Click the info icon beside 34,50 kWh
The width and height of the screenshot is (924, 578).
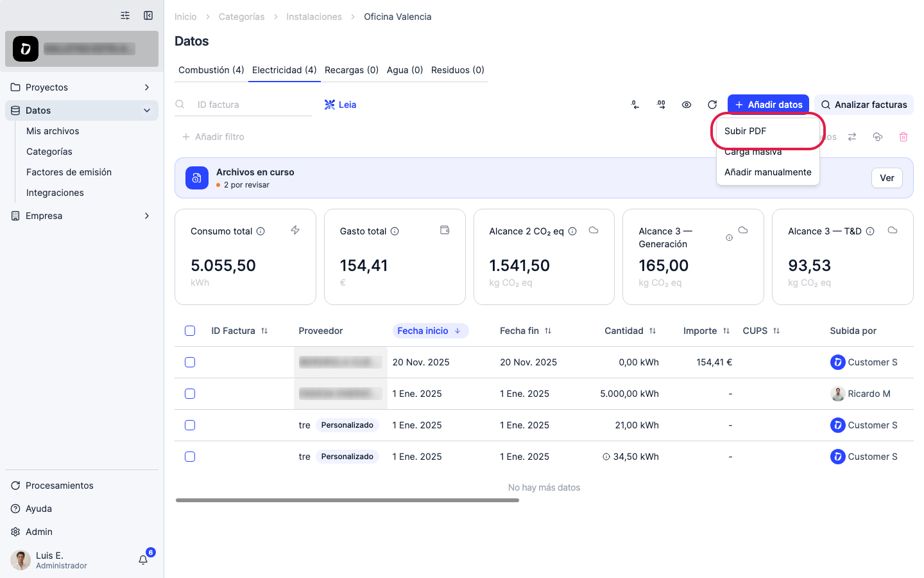pyautogui.click(x=606, y=457)
